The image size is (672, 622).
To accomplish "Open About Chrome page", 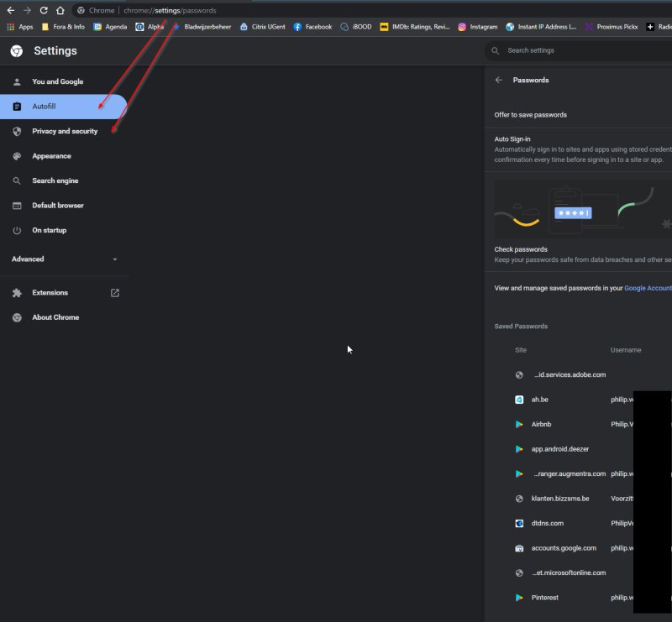I will [x=55, y=317].
